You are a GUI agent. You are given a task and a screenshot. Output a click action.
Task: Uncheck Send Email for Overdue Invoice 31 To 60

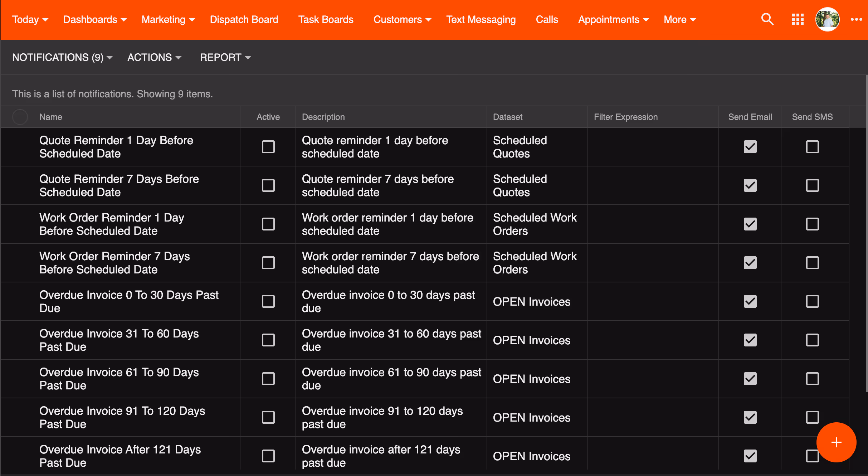coord(750,340)
